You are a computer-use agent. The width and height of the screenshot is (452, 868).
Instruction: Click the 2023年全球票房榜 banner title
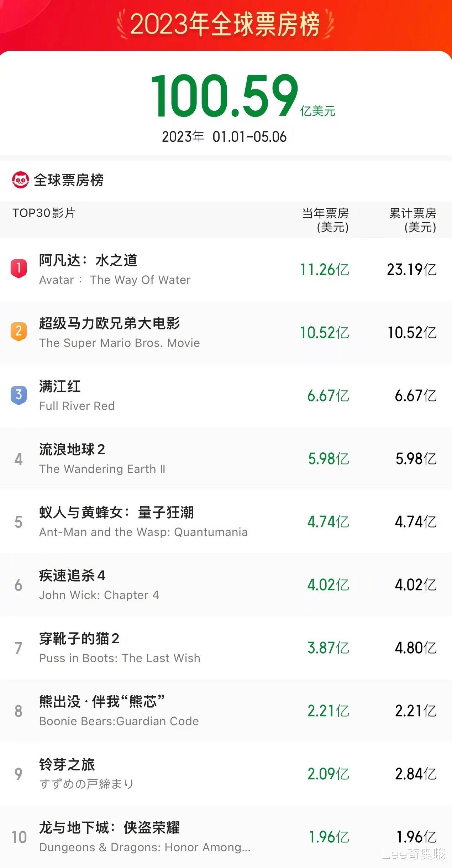(225, 24)
